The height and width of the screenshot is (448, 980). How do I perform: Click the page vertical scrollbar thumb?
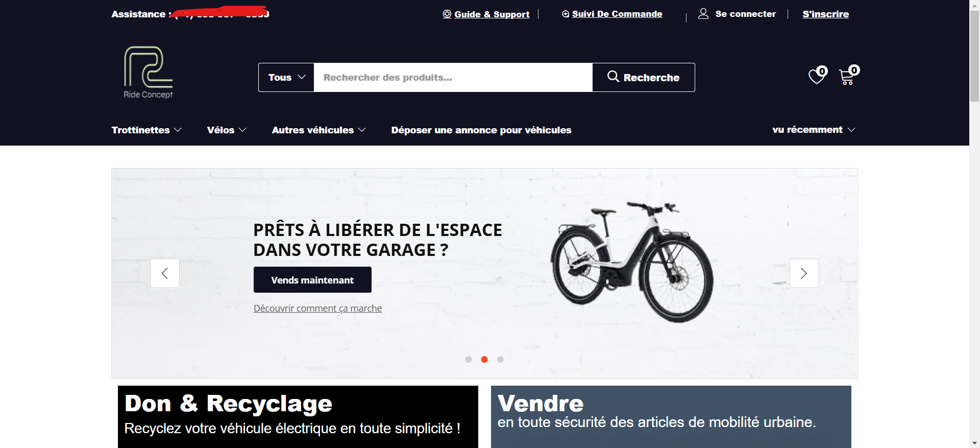pos(974,56)
